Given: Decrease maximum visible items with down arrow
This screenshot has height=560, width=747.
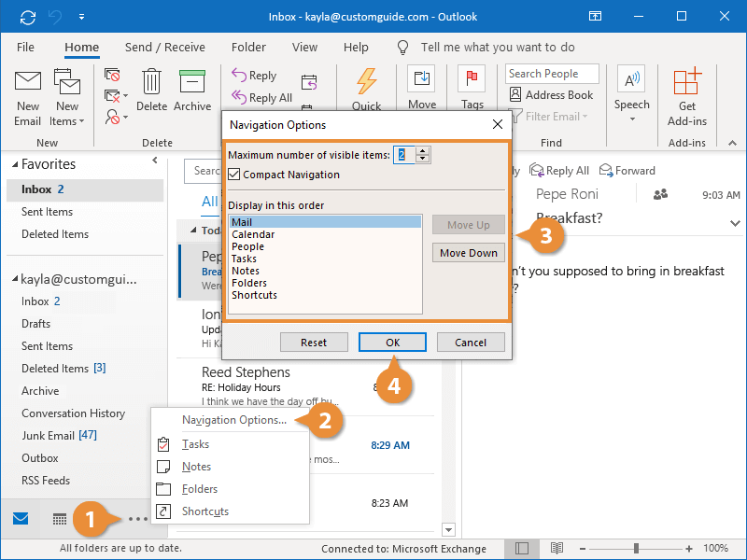Looking at the screenshot, I should click(423, 159).
